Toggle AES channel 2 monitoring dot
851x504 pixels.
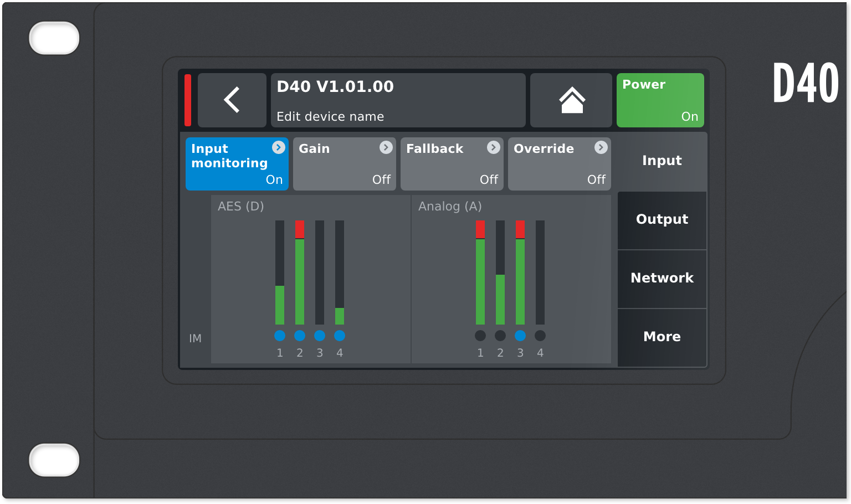(300, 336)
